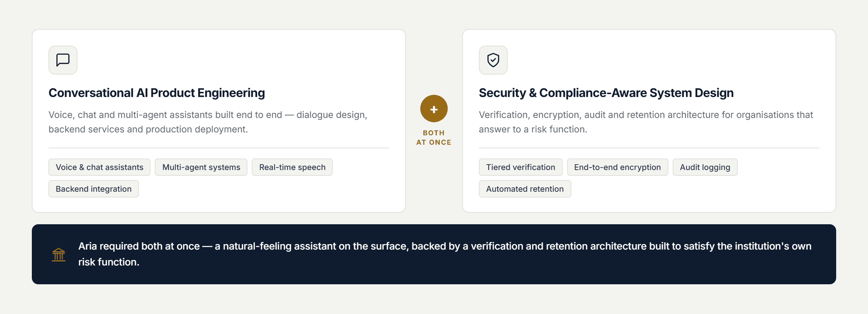The height and width of the screenshot is (314, 868).
Task: Select the Automated retention tag
Action: [525, 189]
